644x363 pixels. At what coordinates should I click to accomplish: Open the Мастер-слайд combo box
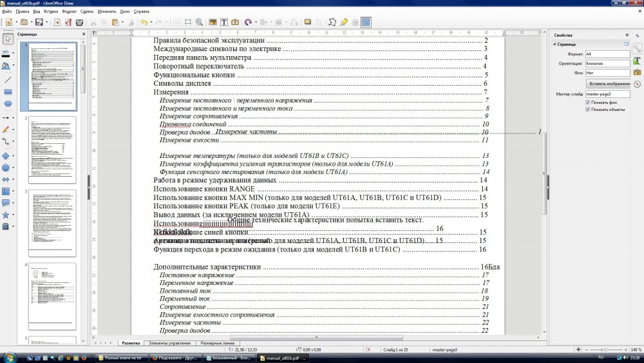tap(607, 94)
